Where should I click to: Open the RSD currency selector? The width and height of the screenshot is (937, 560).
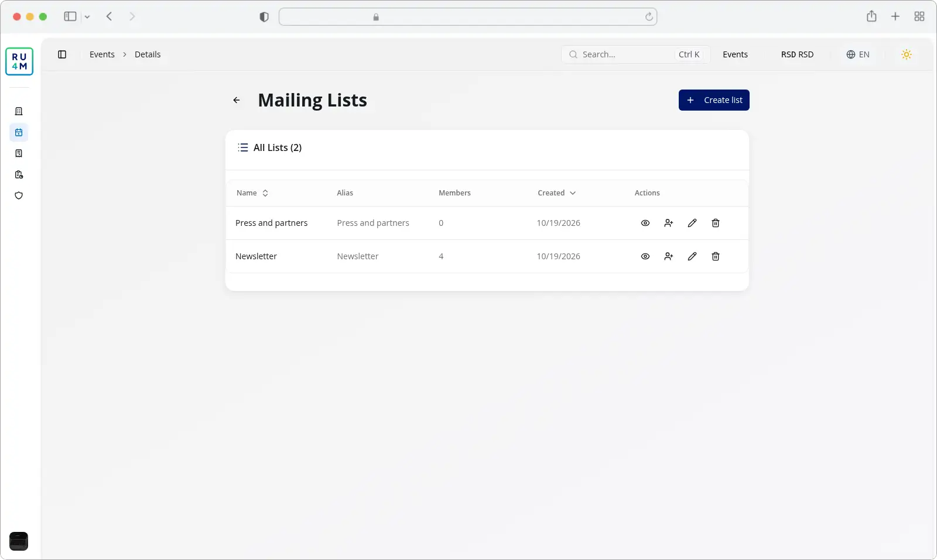(x=797, y=54)
